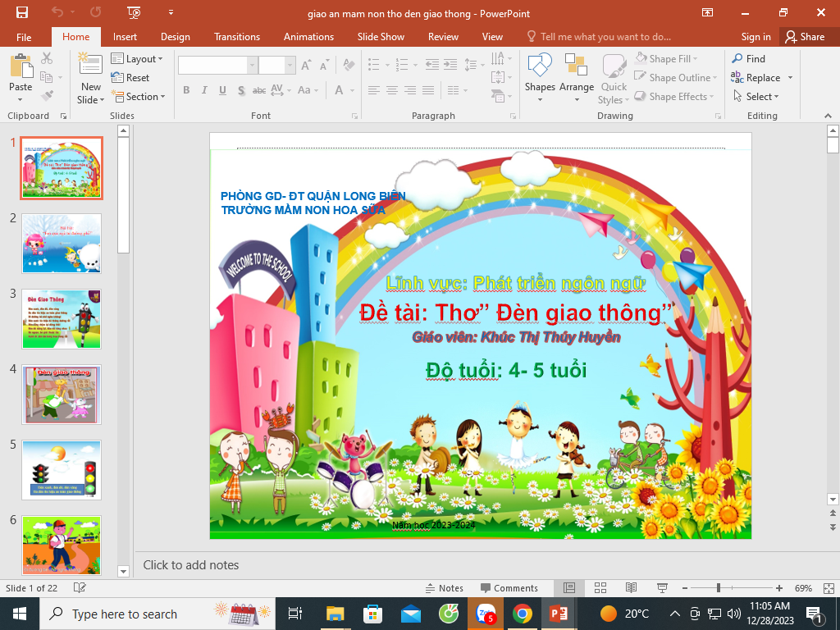This screenshot has height=630, width=840.
Task: Fit slide to current window
Action: 827,588
